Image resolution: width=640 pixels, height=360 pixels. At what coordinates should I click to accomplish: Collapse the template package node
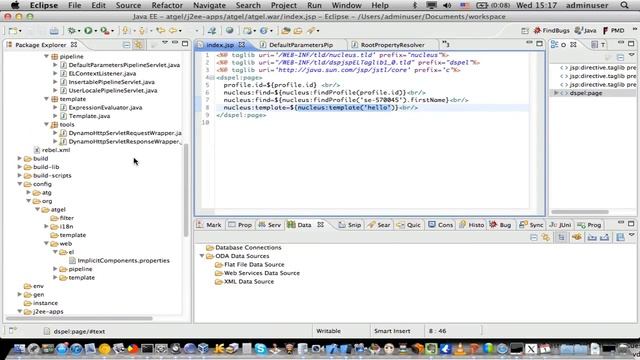(46, 99)
